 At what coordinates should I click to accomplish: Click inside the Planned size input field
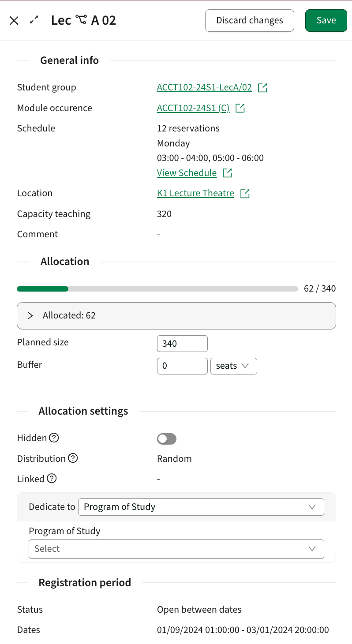point(182,343)
